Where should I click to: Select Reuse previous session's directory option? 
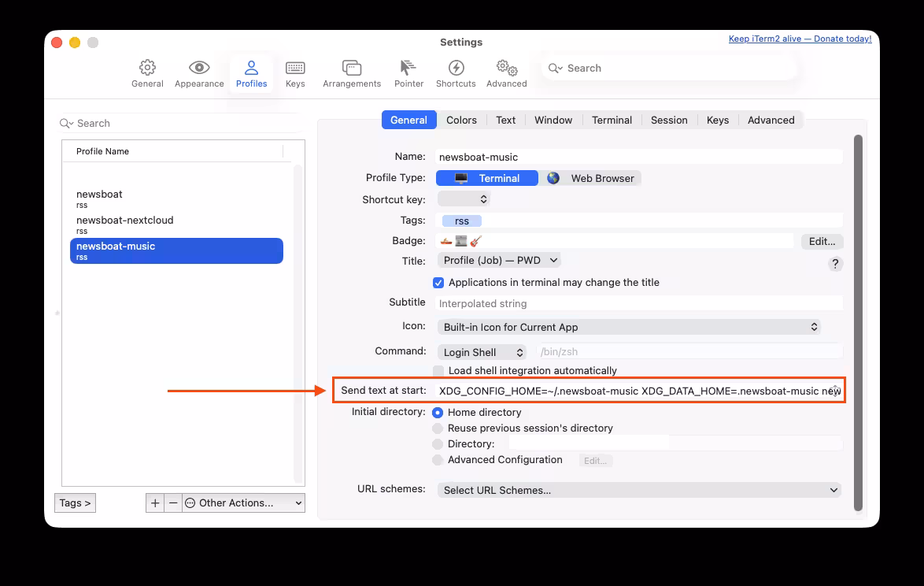(x=438, y=428)
